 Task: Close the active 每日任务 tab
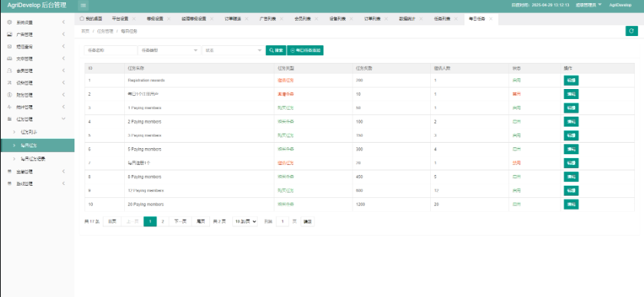click(x=491, y=19)
